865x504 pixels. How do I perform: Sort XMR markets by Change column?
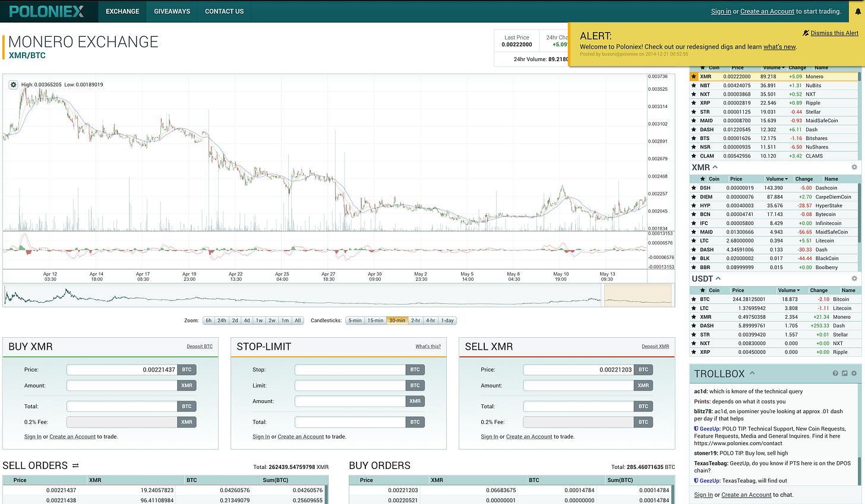click(804, 179)
